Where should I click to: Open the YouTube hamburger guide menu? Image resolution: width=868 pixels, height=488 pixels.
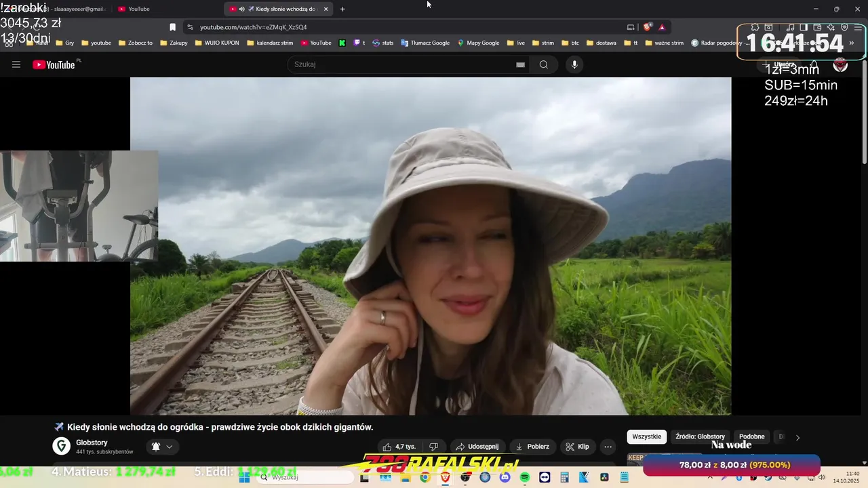16,64
